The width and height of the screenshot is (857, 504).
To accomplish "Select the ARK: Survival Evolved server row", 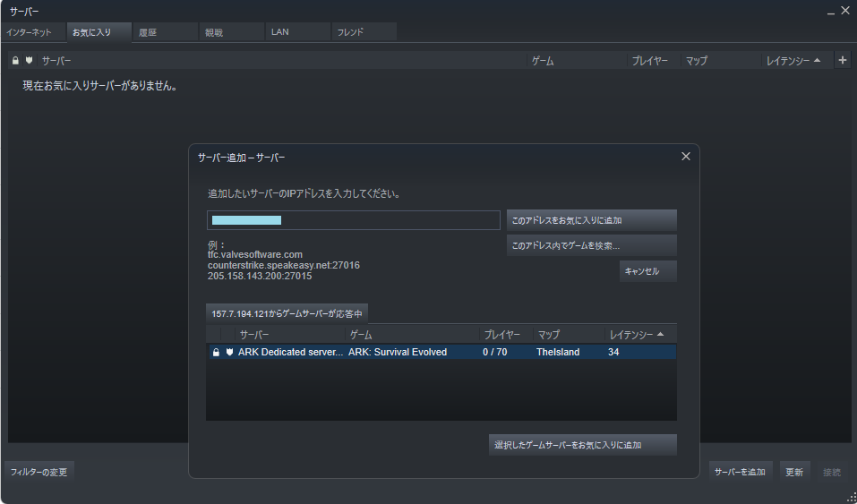I will [441, 353].
